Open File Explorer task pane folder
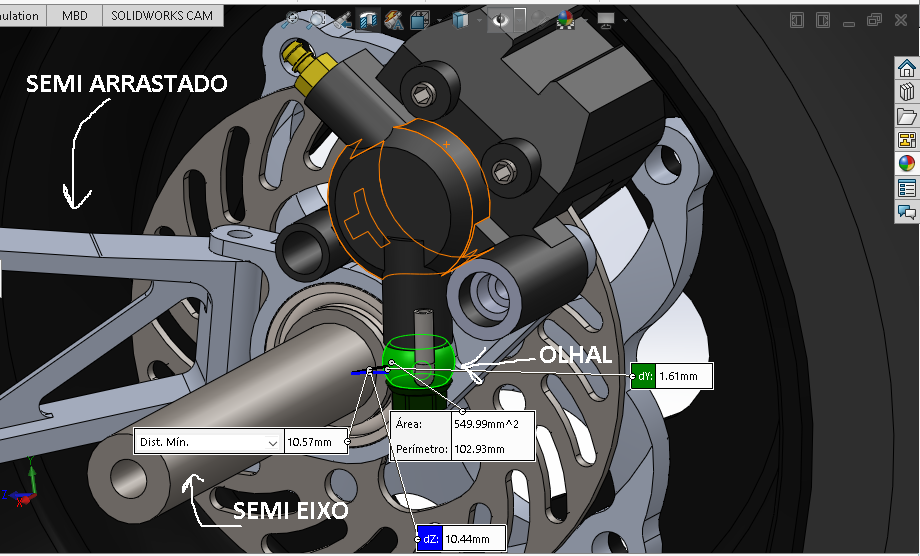This screenshot has height=556, width=920. pos(907,116)
